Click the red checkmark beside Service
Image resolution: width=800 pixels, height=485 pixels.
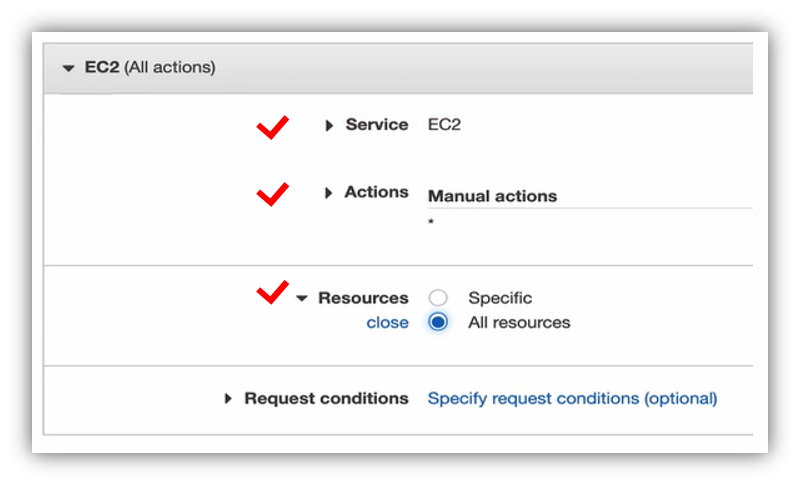pos(272,126)
